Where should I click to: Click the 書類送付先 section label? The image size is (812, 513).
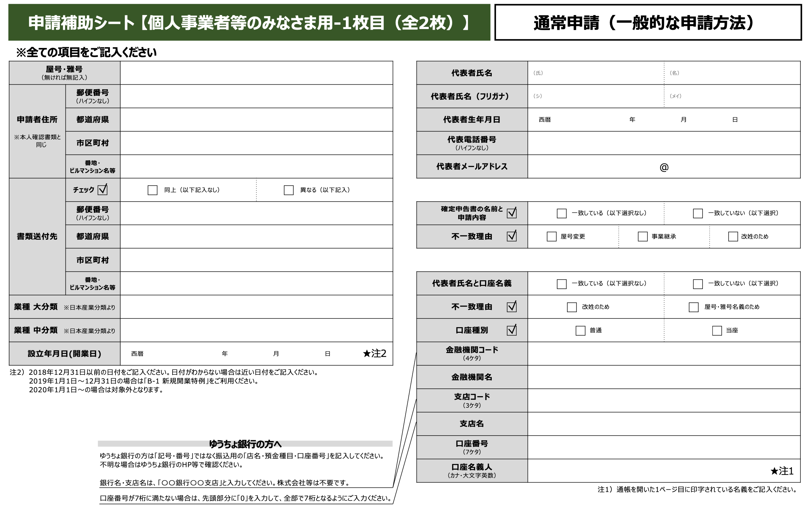coord(37,237)
